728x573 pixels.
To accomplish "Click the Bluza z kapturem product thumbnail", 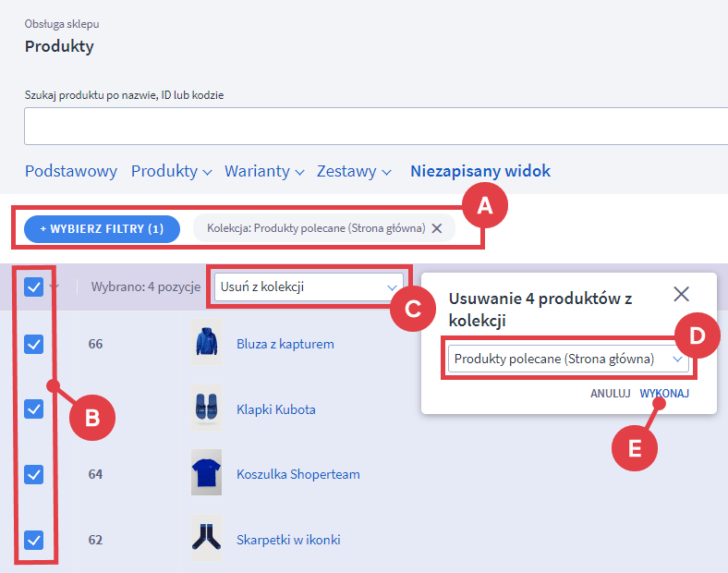I will pos(207,344).
